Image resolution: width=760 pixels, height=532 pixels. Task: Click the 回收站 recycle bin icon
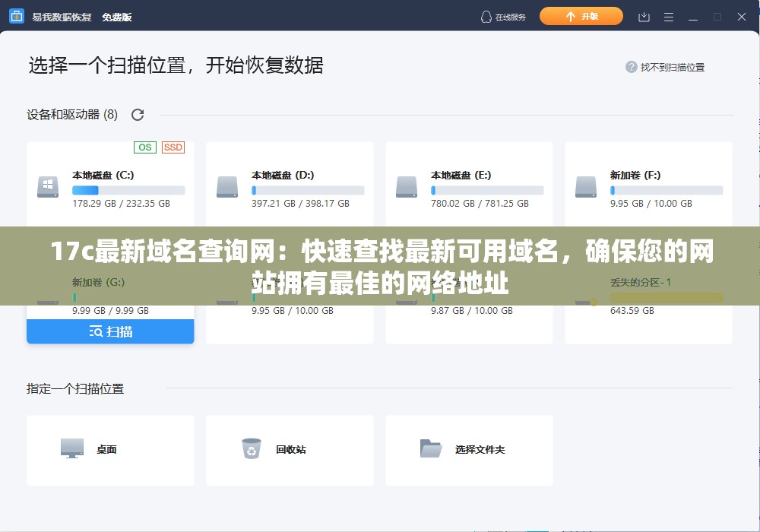(x=252, y=448)
